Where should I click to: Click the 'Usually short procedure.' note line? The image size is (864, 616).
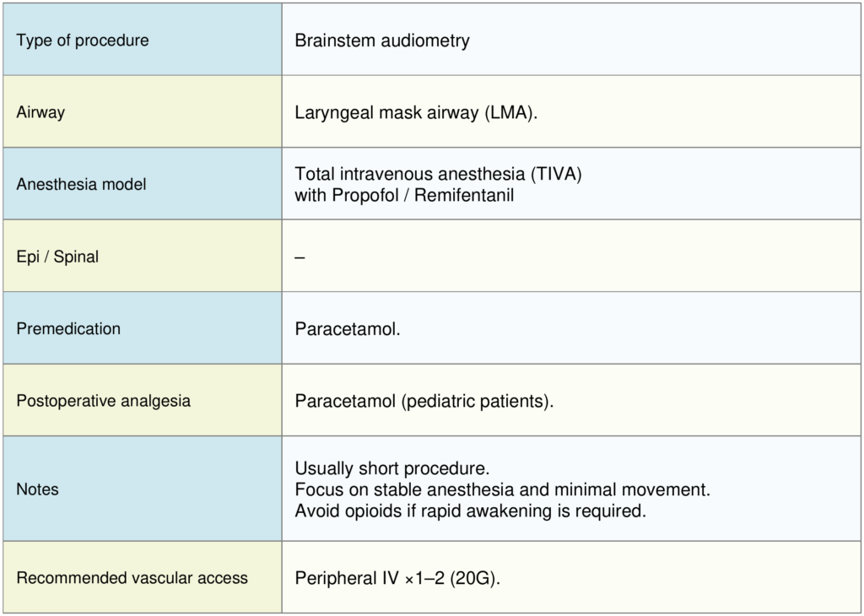tap(392, 468)
